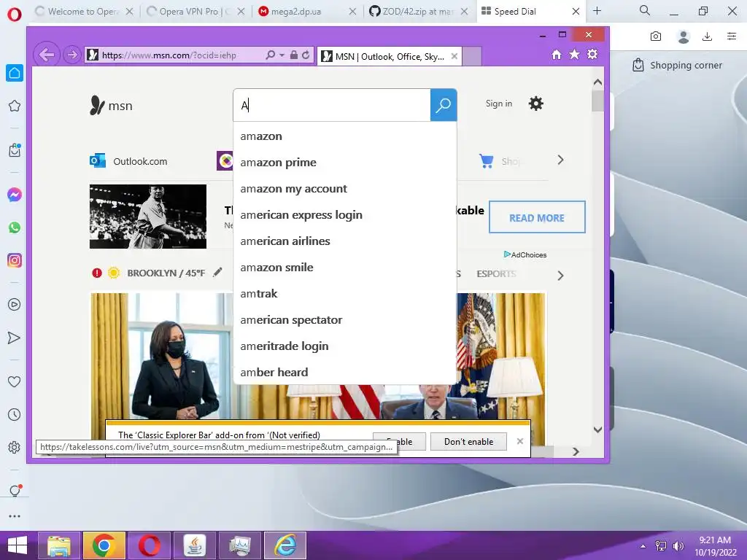Dismiss add-on notification bar X
The width and height of the screenshot is (747, 560).
coord(519,441)
